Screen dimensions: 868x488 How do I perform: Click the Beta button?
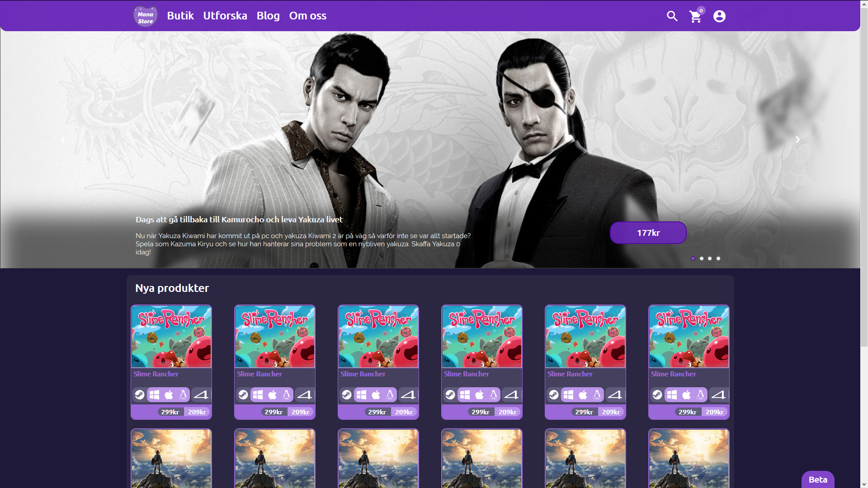click(x=817, y=479)
